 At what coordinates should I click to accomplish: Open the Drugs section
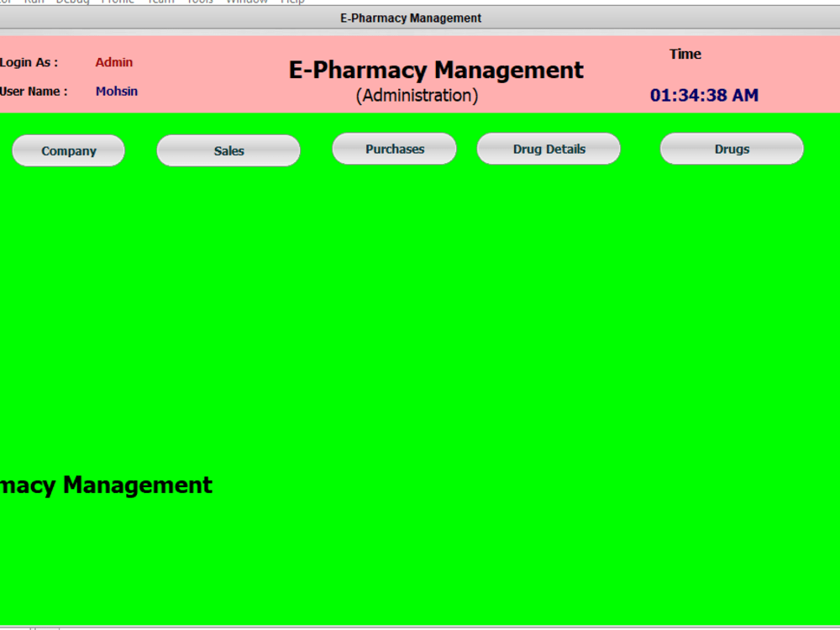tap(731, 148)
